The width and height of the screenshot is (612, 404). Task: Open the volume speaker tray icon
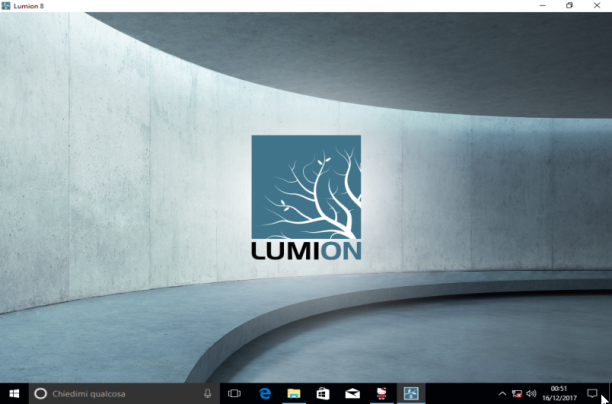[531, 393]
